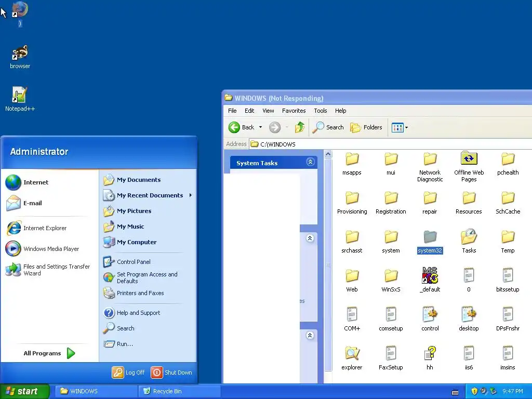Open the Views dropdown button
532x399 pixels.
(400, 128)
